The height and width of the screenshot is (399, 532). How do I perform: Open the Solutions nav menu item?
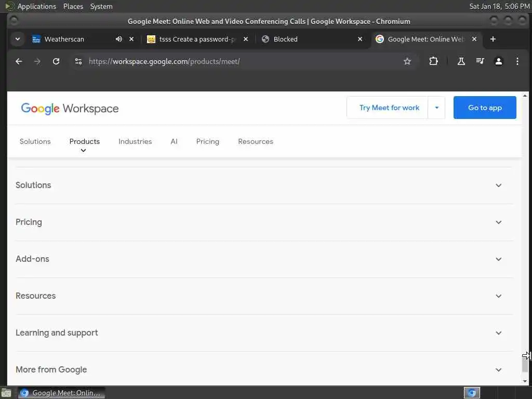coord(35,141)
